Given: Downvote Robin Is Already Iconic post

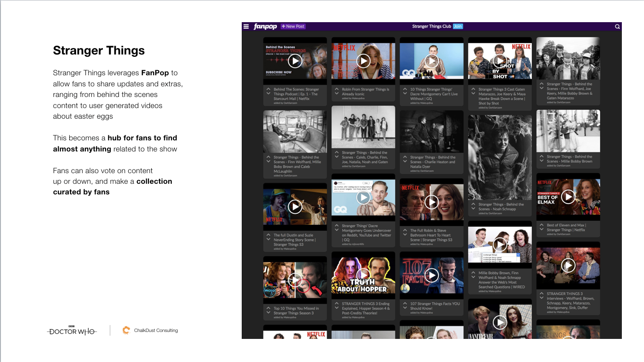Looking at the screenshot, I should (x=337, y=94).
